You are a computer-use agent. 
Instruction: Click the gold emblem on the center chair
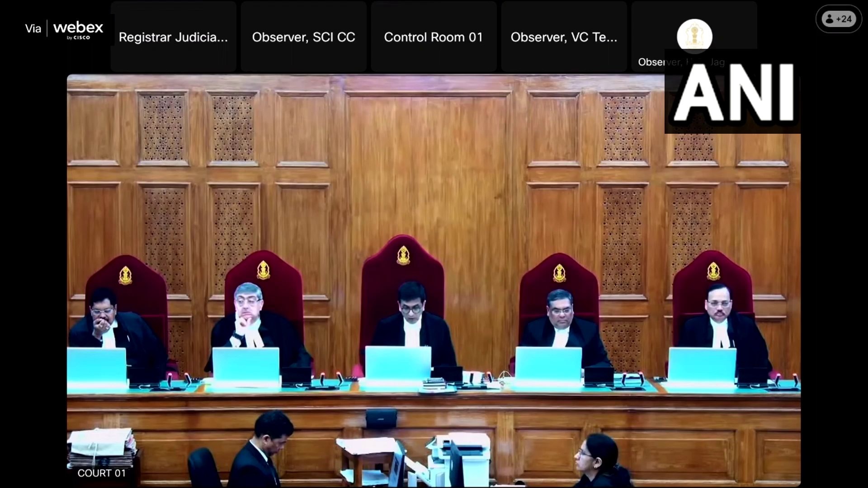pyautogui.click(x=403, y=255)
